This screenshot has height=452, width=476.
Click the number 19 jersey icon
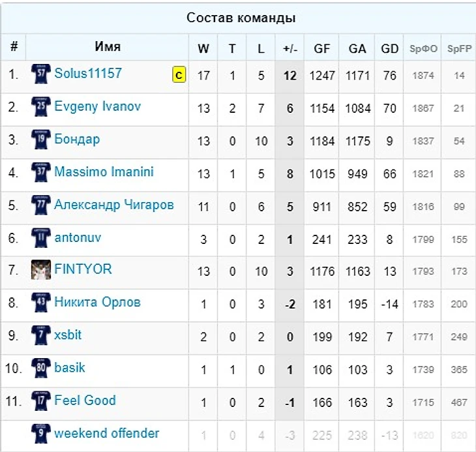[41, 140]
